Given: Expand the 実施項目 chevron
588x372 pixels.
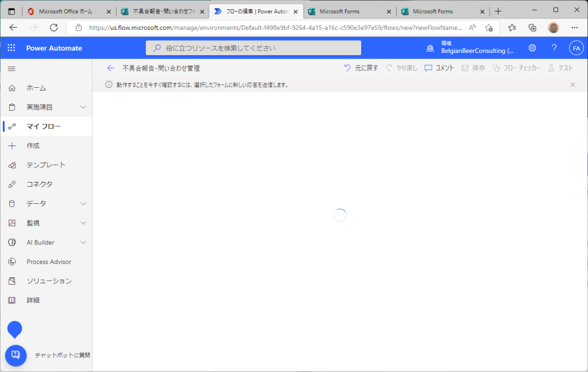Looking at the screenshot, I should (83, 107).
